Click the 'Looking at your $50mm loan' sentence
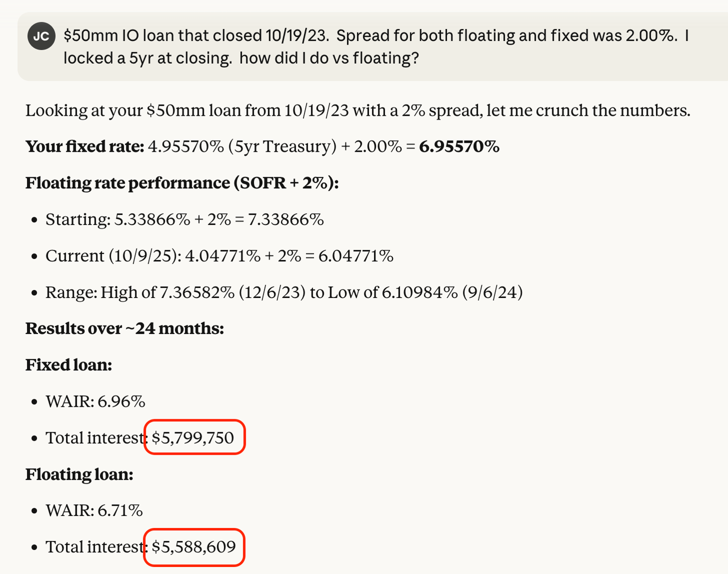The image size is (728, 574). click(x=357, y=111)
